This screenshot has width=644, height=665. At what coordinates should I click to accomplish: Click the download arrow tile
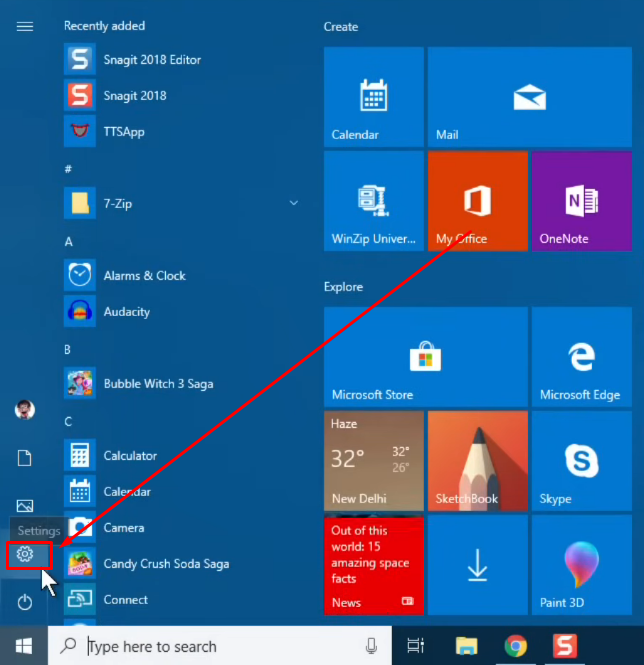pyautogui.click(x=478, y=565)
